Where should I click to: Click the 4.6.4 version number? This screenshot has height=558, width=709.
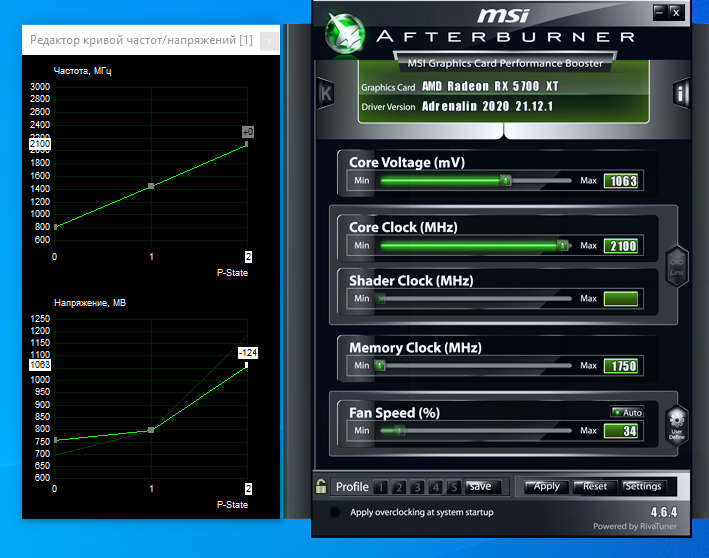[x=664, y=512]
